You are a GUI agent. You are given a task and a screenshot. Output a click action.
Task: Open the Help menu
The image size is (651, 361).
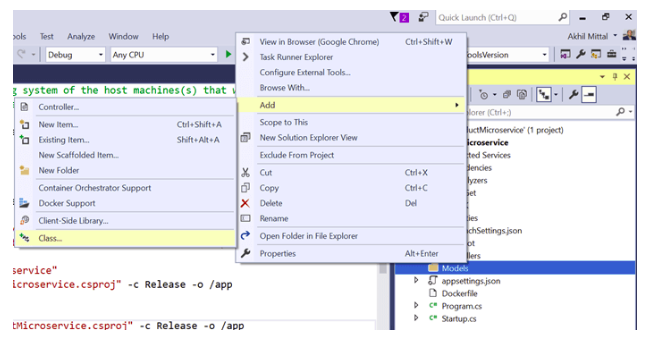point(160,37)
